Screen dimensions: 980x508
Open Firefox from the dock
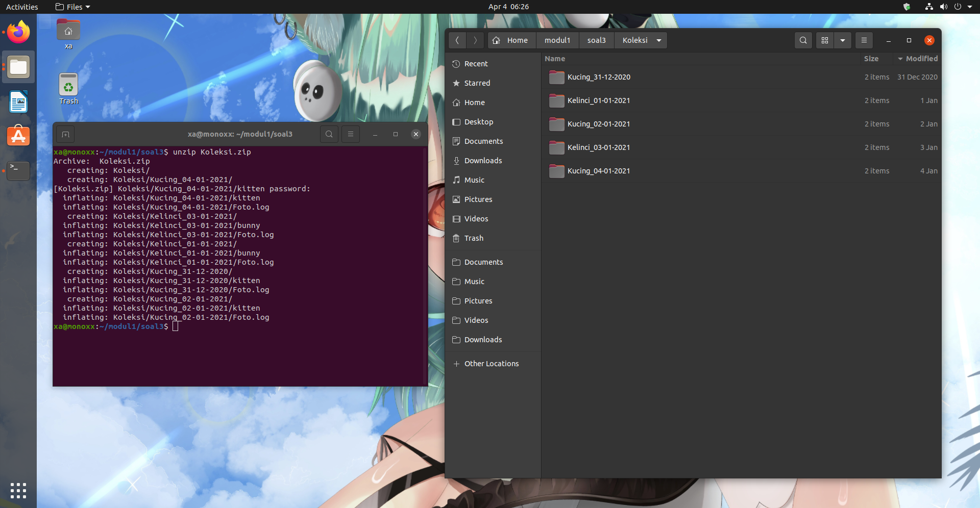pos(18,32)
